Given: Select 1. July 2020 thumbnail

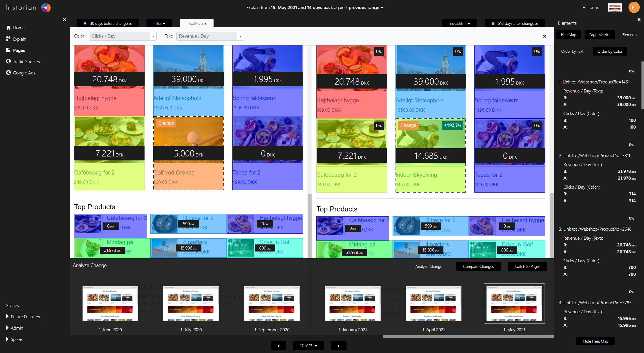Looking at the screenshot, I should [x=191, y=304].
